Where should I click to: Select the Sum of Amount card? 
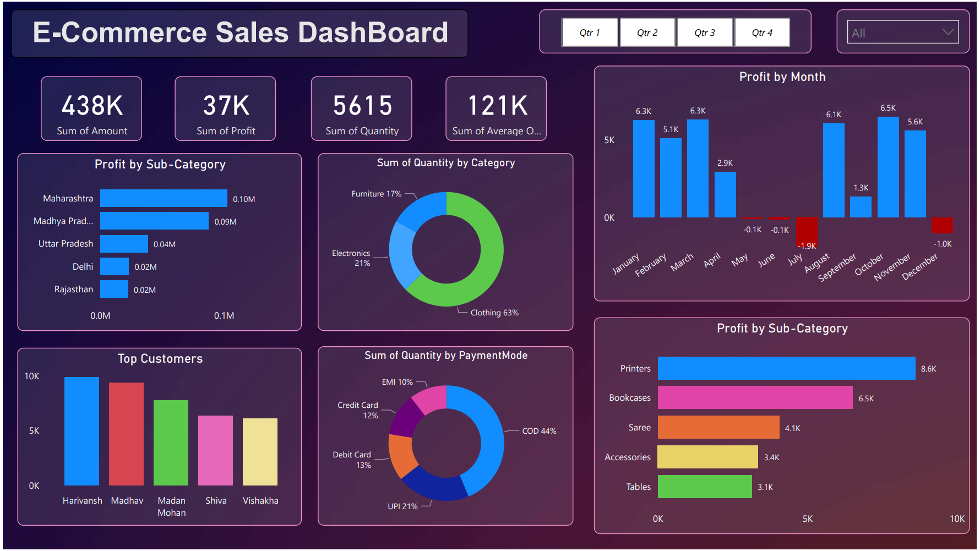[x=91, y=108]
